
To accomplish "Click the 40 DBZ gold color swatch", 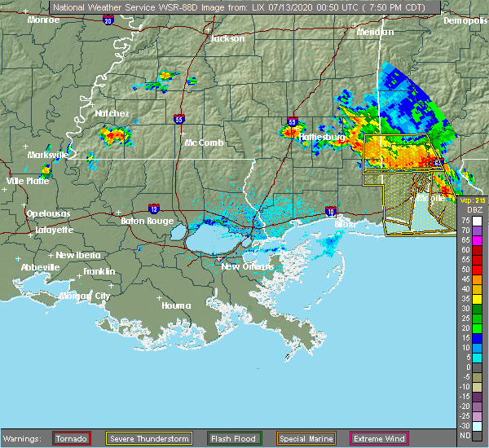I will (477, 289).
